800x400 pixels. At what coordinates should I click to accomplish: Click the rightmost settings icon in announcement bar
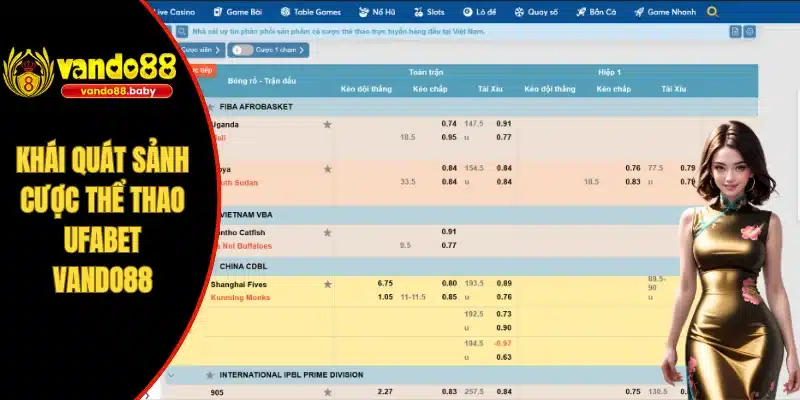749,32
